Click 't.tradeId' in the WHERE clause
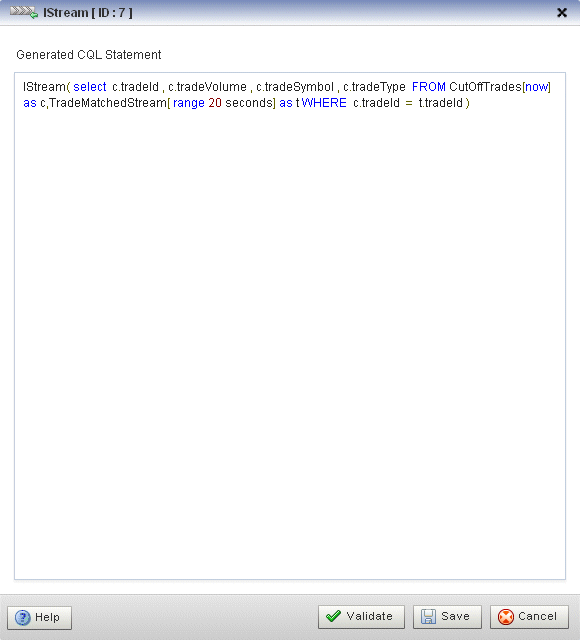This screenshot has width=580, height=640. [x=441, y=102]
